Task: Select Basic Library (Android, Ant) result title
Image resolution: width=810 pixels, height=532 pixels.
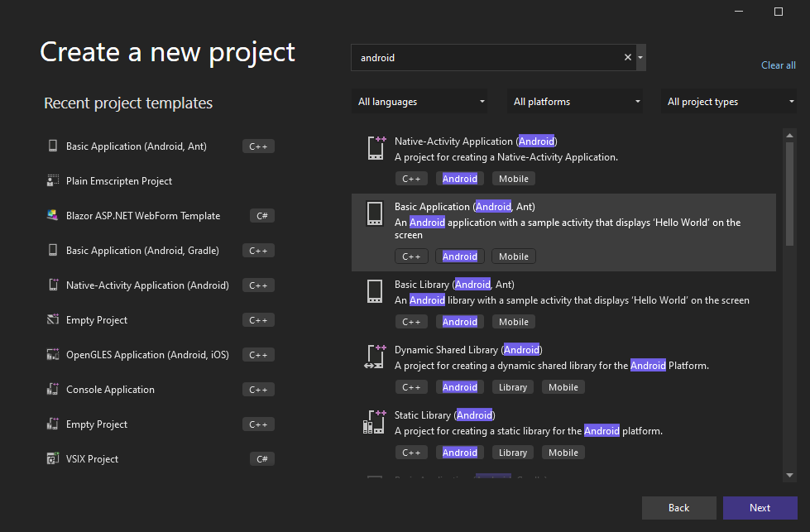Action: coord(454,284)
